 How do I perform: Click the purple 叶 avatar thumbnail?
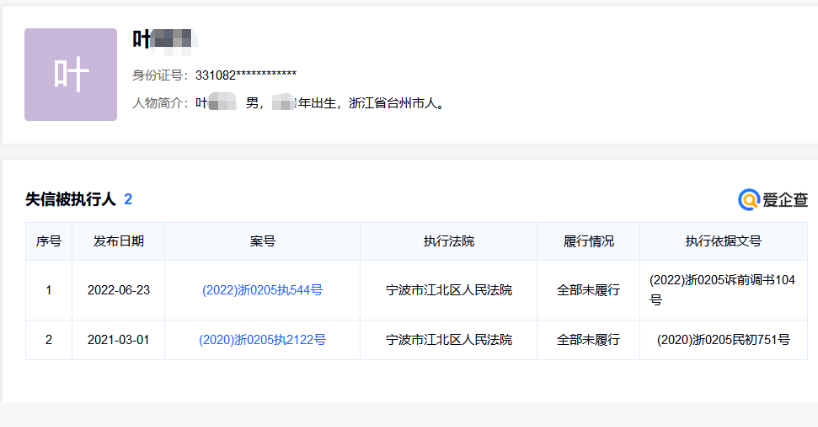70,75
